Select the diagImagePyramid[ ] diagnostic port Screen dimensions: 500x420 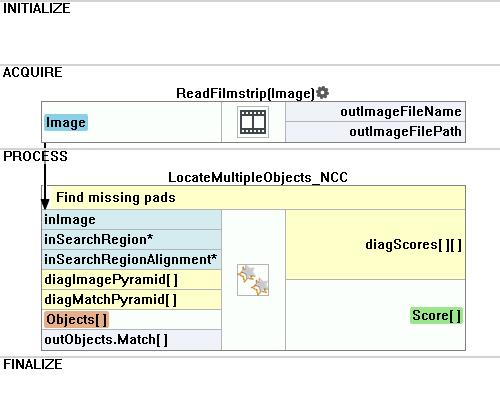pyautogui.click(x=132, y=280)
